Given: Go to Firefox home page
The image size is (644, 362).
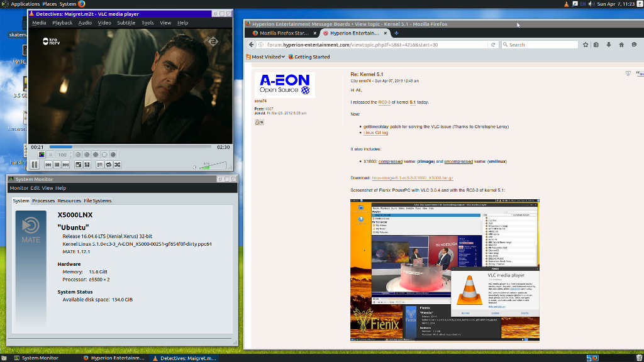Looking at the screenshot, I should point(621,45).
